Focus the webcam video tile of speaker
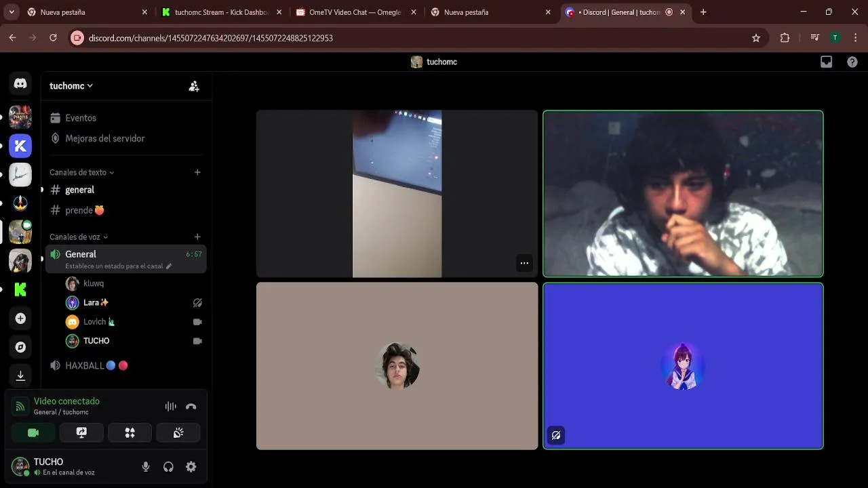This screenshot has width=868, height=488. tap(683, 194)
